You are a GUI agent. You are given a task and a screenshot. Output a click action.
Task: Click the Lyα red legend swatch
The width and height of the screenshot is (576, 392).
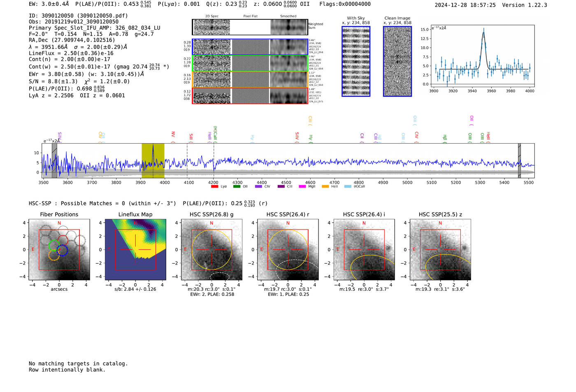coord(214,187)
